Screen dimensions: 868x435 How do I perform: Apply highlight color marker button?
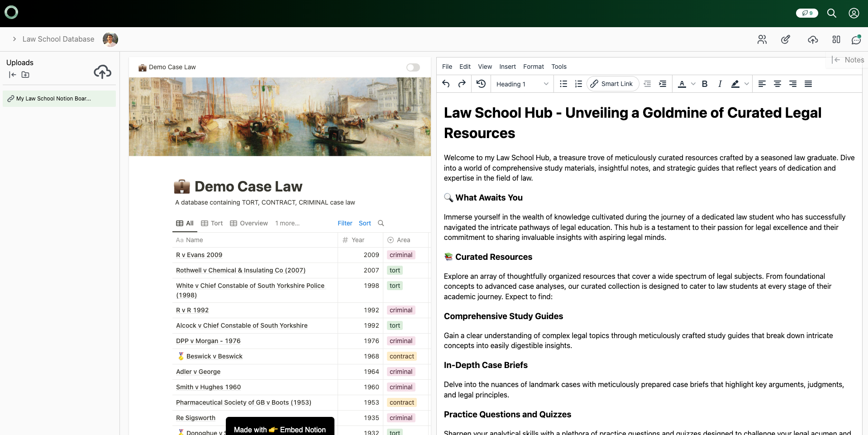coord(735,84)
